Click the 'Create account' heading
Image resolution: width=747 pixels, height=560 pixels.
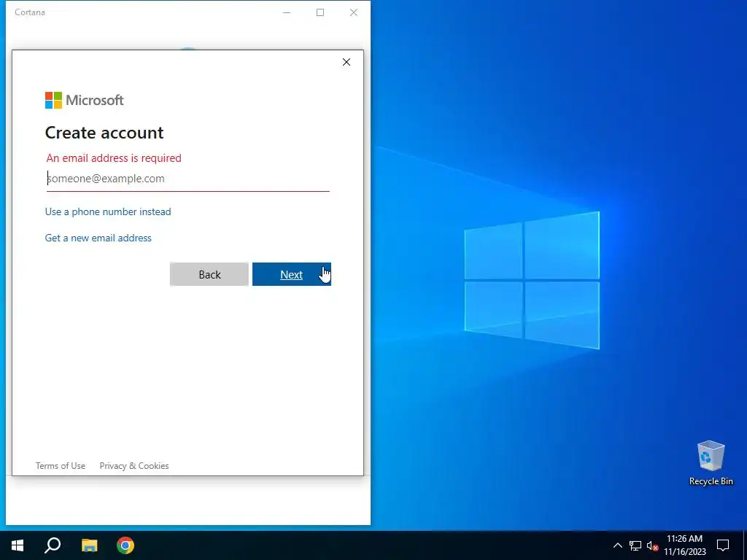pyautogui.click(x=104, y=133)
